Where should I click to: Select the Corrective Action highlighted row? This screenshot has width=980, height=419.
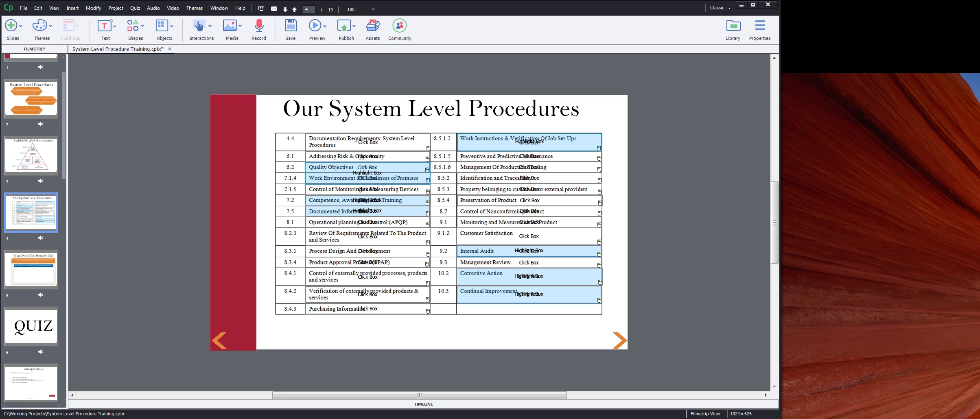click(529, 276)
